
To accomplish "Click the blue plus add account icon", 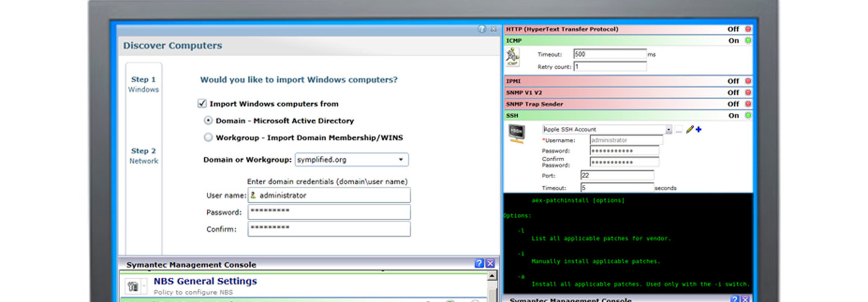I will [699, 129].
